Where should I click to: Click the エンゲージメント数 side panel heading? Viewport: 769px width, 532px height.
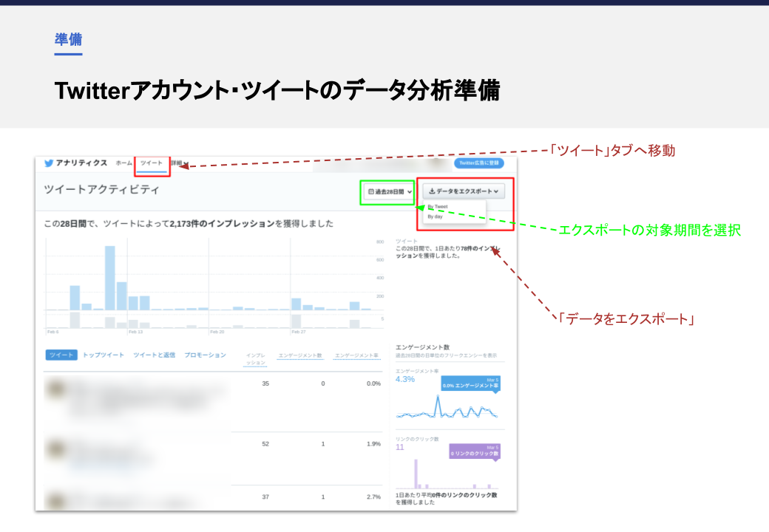coord(423,347)
